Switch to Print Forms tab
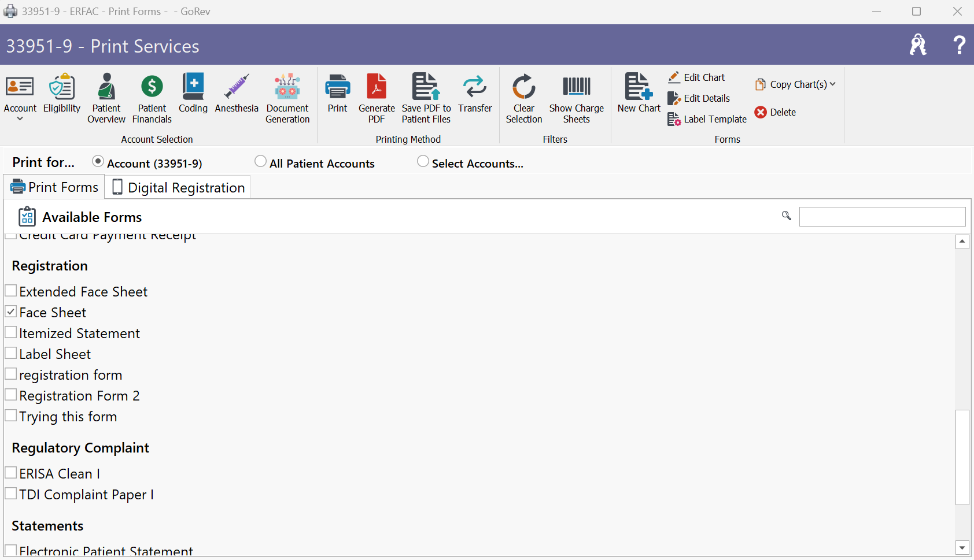 (x=54, y=187)
